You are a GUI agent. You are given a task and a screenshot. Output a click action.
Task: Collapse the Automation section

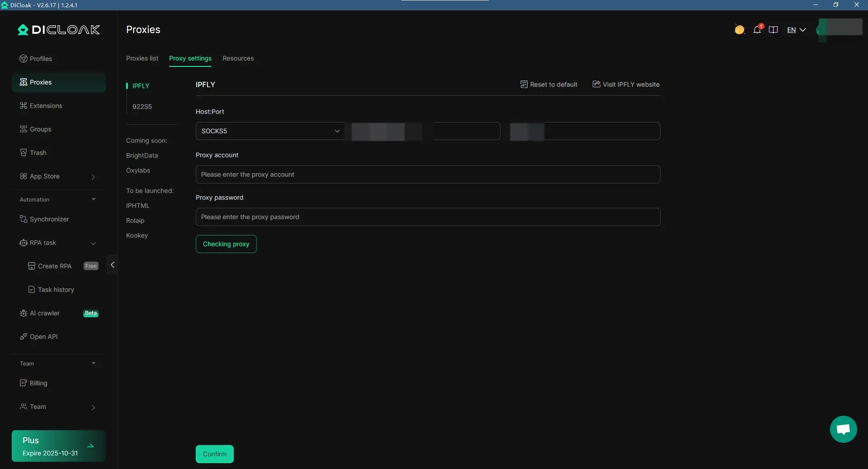(x=93, y=199)
